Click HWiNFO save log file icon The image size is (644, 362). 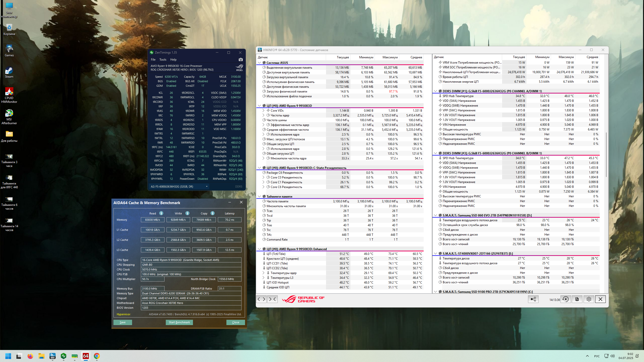point(577,299)
